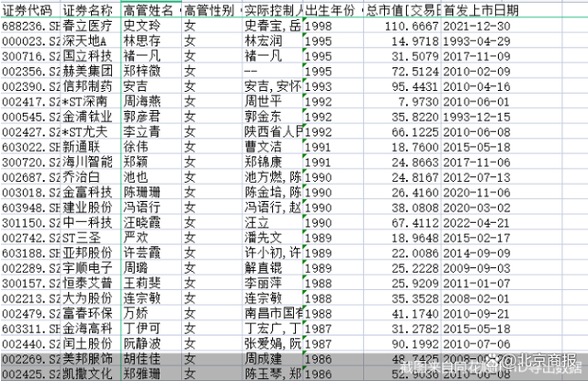The width and height of the screenshot is (588, 381).
Task: Select the controller cell 曹文洁
Action: [x=272, y=147]
